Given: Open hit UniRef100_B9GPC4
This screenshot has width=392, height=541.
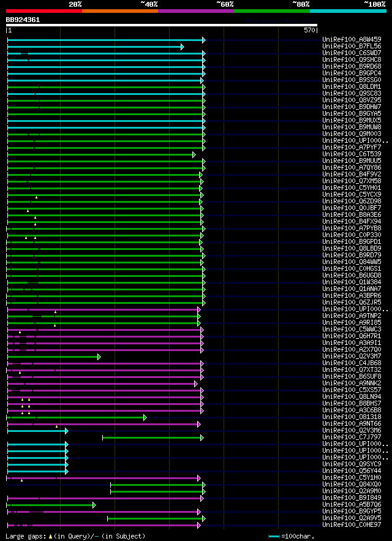Looking at the screenshot, I should tap(352, 74).
